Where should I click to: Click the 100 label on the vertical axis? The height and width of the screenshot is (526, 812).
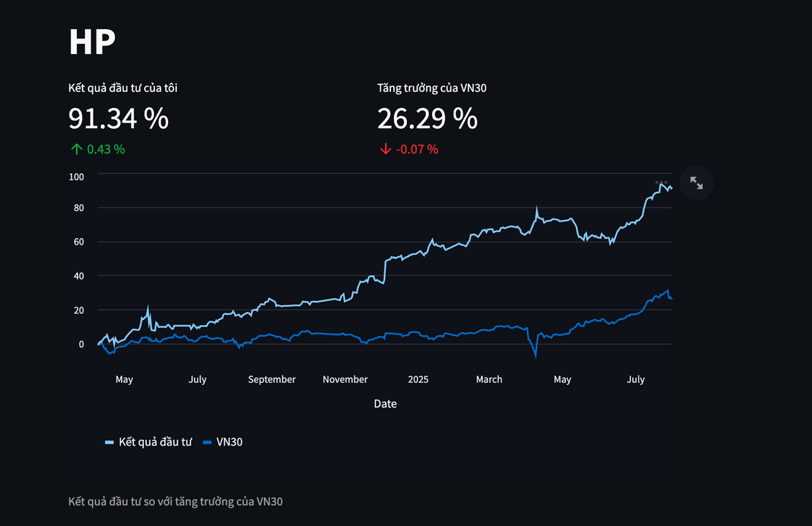pos(77,177)
